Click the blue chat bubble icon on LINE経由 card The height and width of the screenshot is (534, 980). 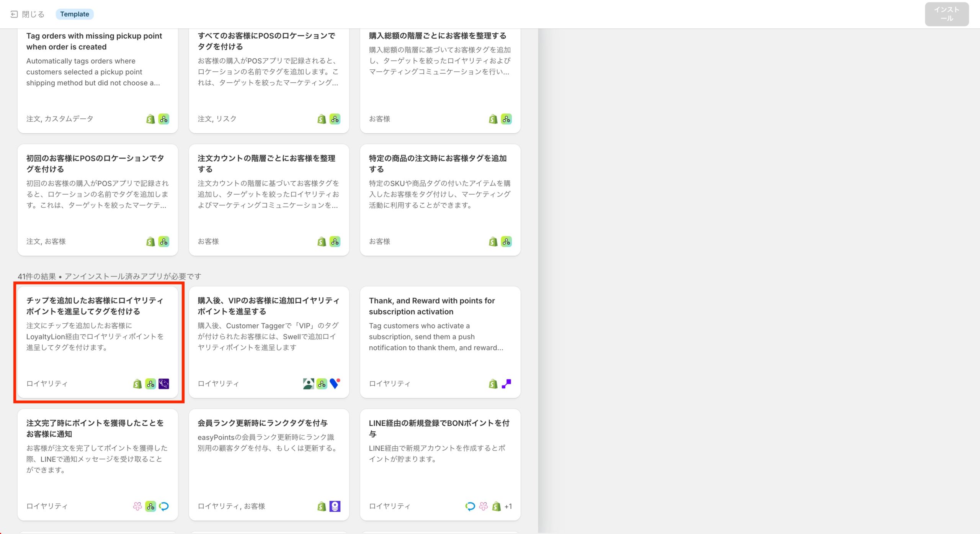470,506
